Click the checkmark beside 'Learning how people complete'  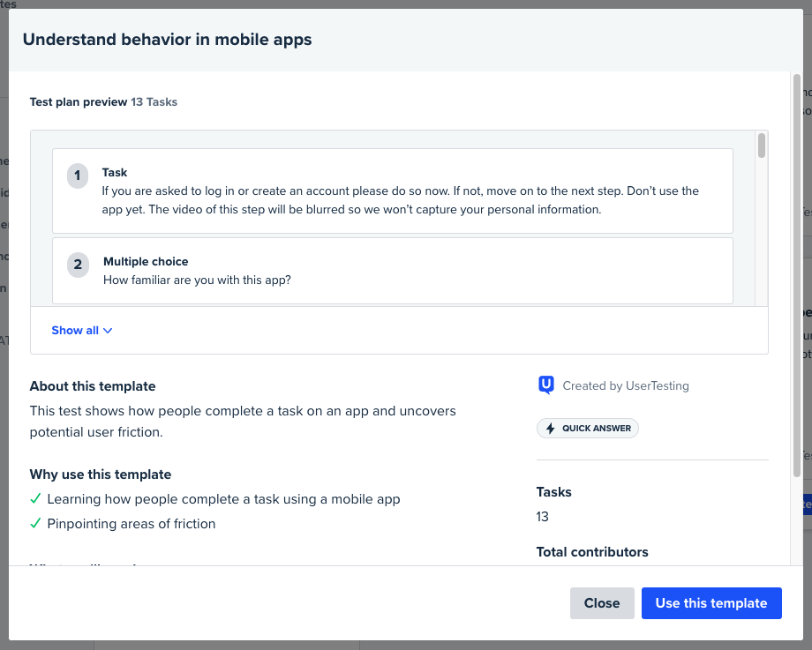pos(35,499)
